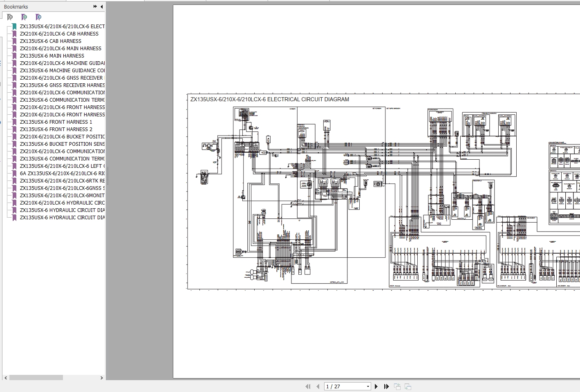Open bookmark ZX210X-6/210LCX-6 HYDRAULIC CIRCUIT
This screenshot has width=580, height=392.
point(62,203)
